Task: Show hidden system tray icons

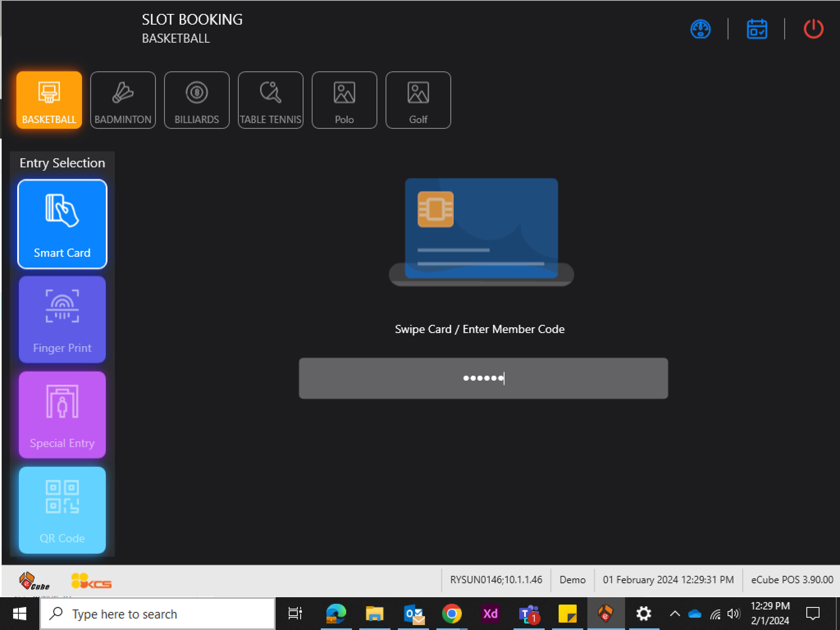Action: tap(674, 614)
